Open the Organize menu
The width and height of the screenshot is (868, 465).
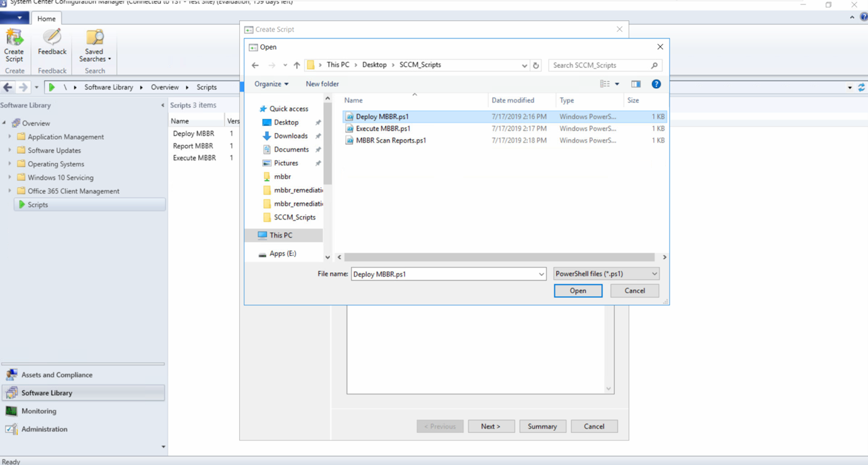pyautogui.click(x=271, y=84)
